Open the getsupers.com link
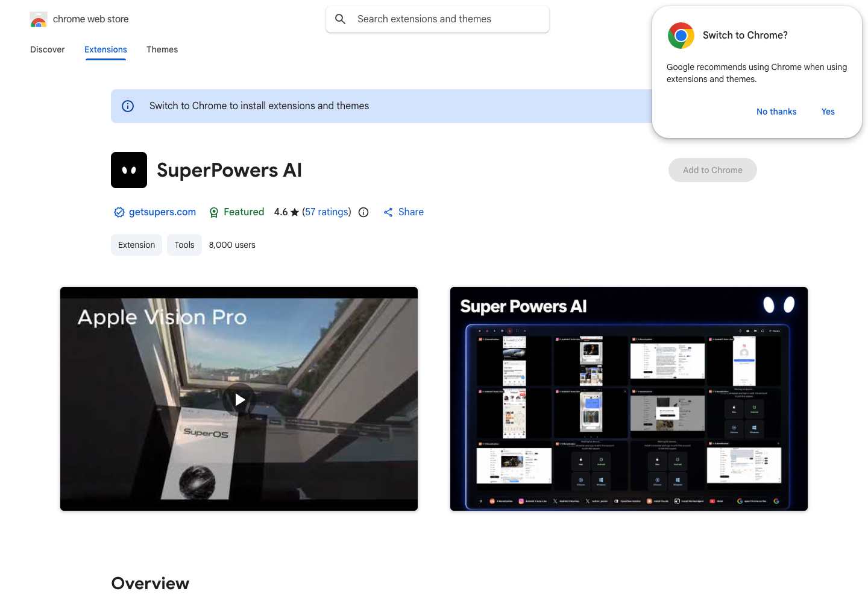The image size is (868, 603). (x=162, y=212)
